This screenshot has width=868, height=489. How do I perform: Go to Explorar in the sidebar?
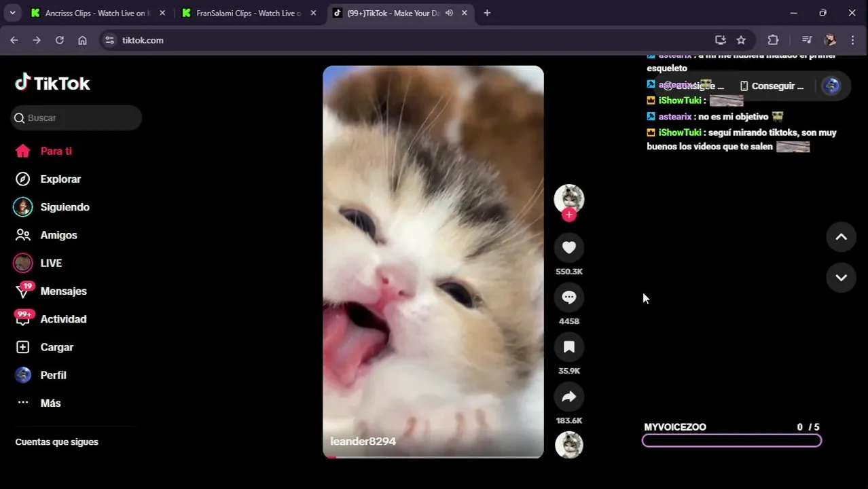tap(60, 179)
